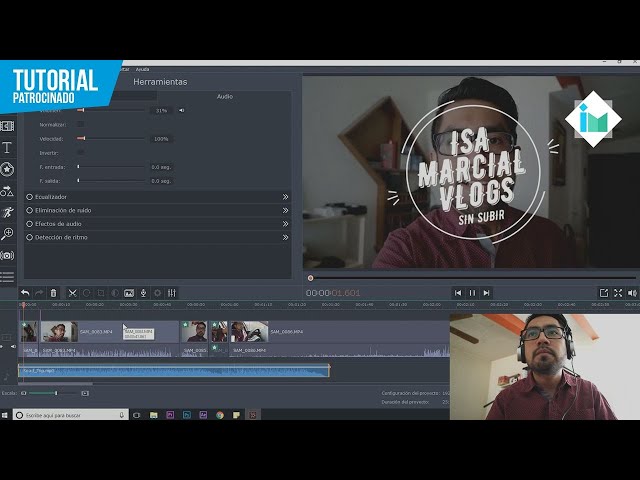Click the Windows taskbar search box
The height and width of the screenshot is (480, 640).
[71, 415]
